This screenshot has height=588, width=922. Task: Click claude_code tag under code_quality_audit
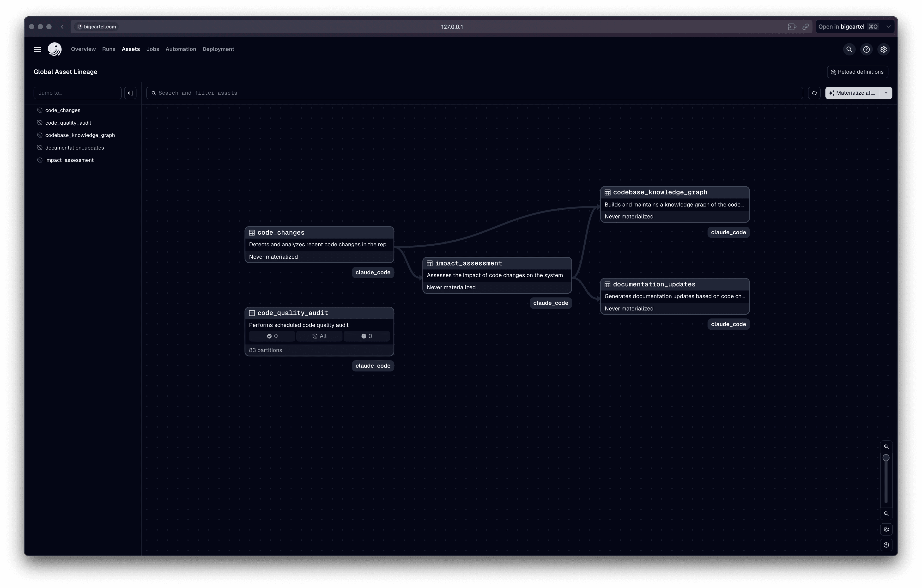[373, 366]
